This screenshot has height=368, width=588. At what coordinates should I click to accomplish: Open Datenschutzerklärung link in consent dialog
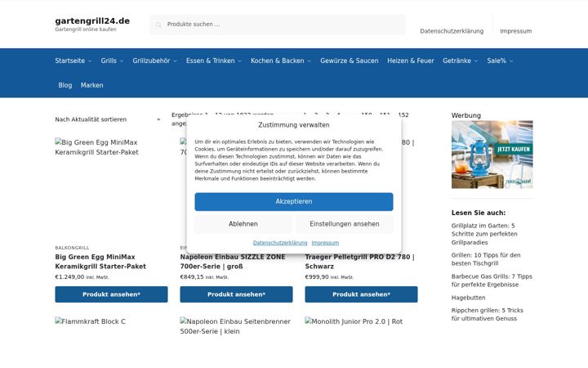(280, 243)
